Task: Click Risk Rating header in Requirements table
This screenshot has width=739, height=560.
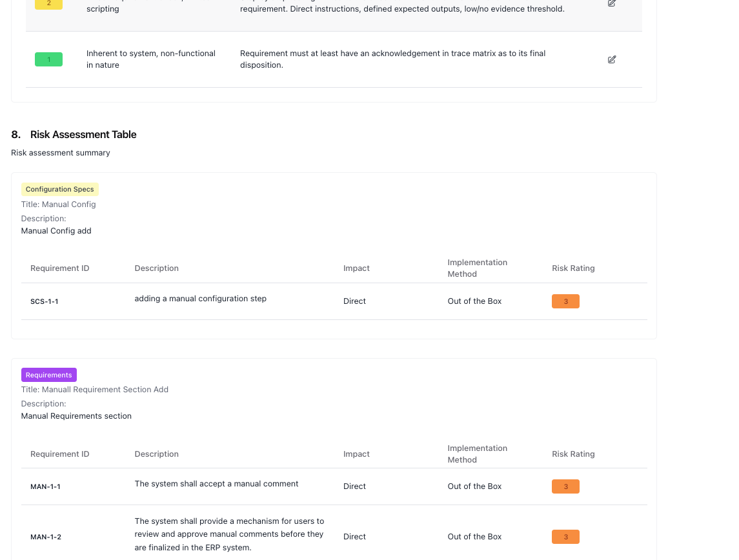Action: (x=573, y=454)
